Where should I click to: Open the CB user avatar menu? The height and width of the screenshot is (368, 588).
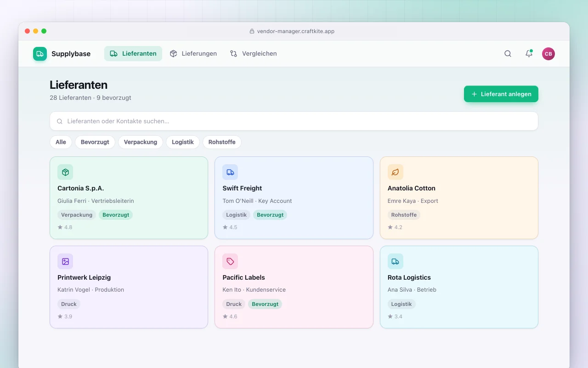point(548,54)
